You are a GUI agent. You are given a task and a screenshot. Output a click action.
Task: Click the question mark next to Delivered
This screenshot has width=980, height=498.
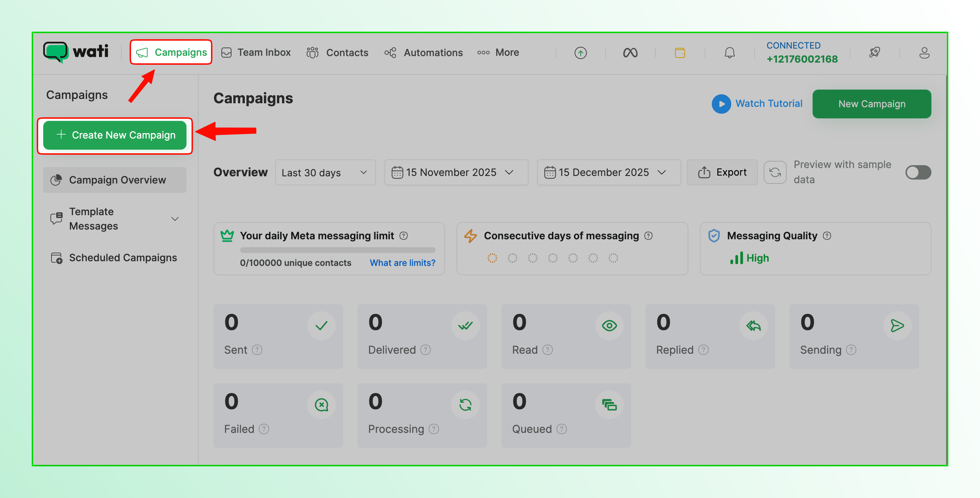425,350
